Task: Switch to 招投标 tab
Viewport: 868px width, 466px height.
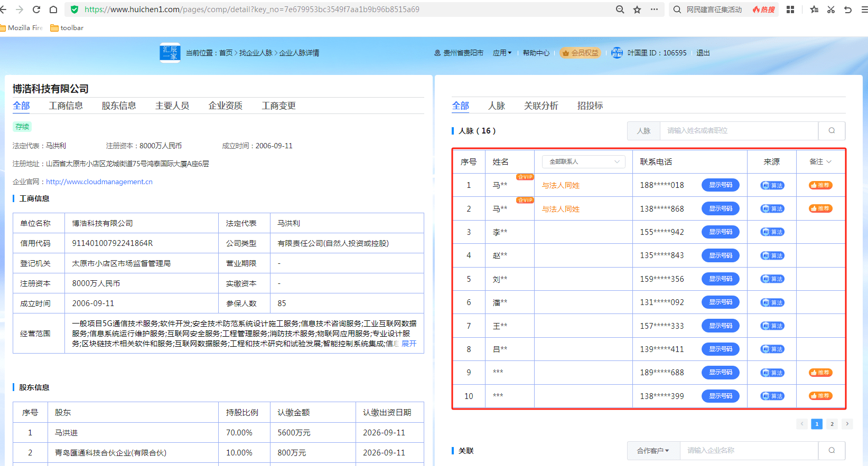Action: pos(590,106)
